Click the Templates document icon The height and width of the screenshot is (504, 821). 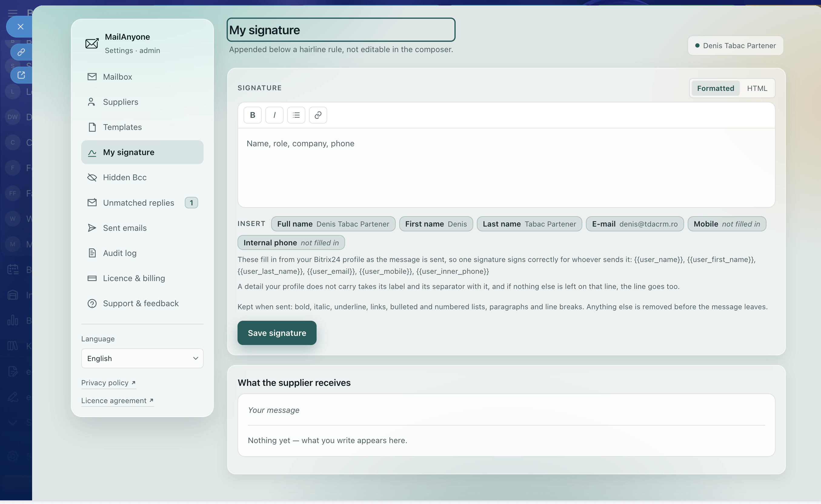click(92, 127)
